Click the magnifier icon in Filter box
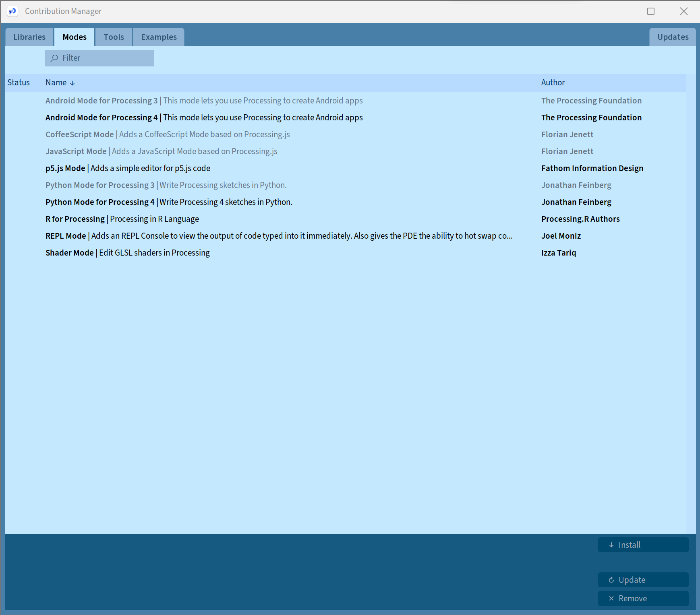This screenshot has height=615, width=700. tap(54, 58)
